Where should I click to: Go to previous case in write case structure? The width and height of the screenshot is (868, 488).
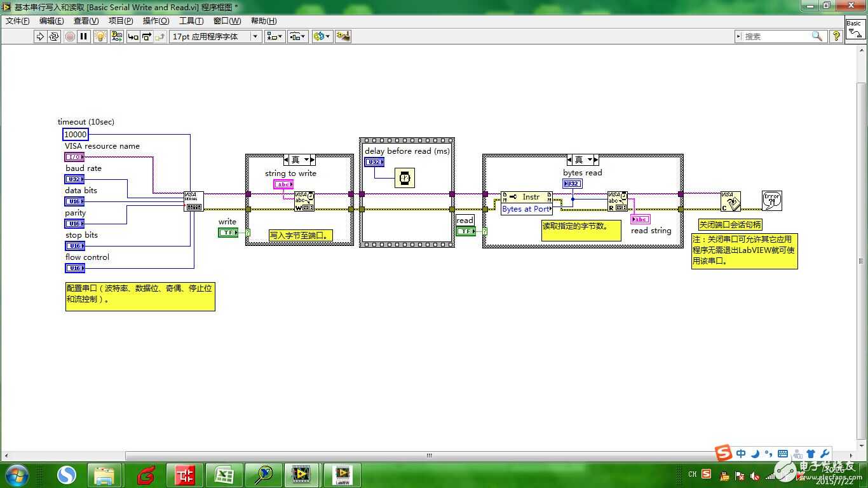point(287,160)
